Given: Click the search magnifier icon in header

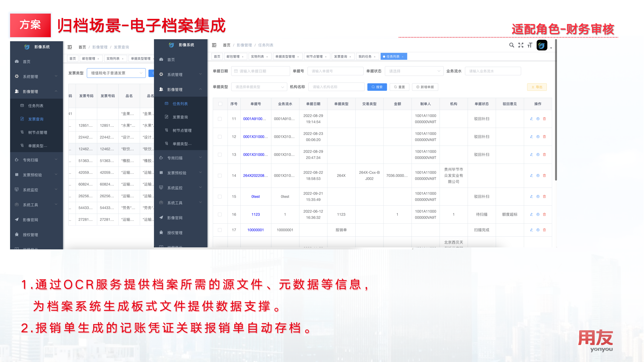Looking at the screenshot, I should [511, 45].
